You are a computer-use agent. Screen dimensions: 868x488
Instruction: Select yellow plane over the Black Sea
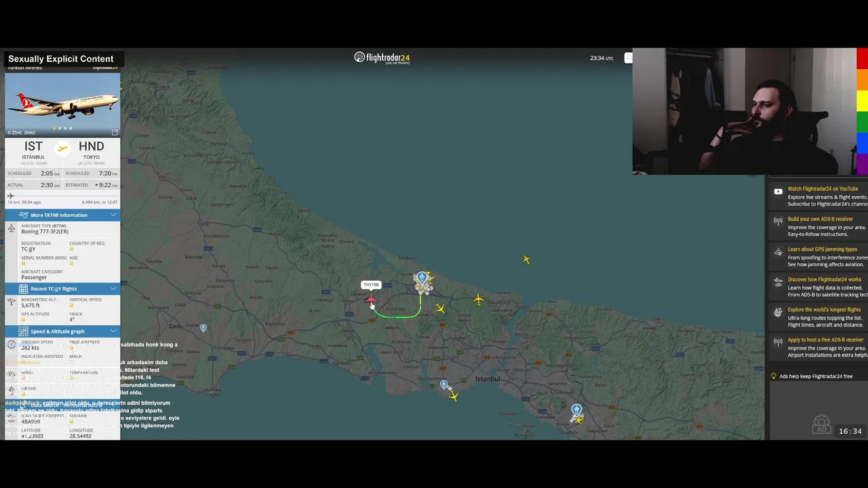[x=526, y=260]
